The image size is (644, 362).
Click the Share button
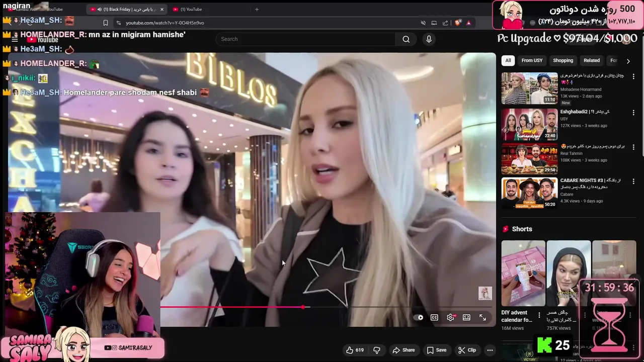coord(404,350)
